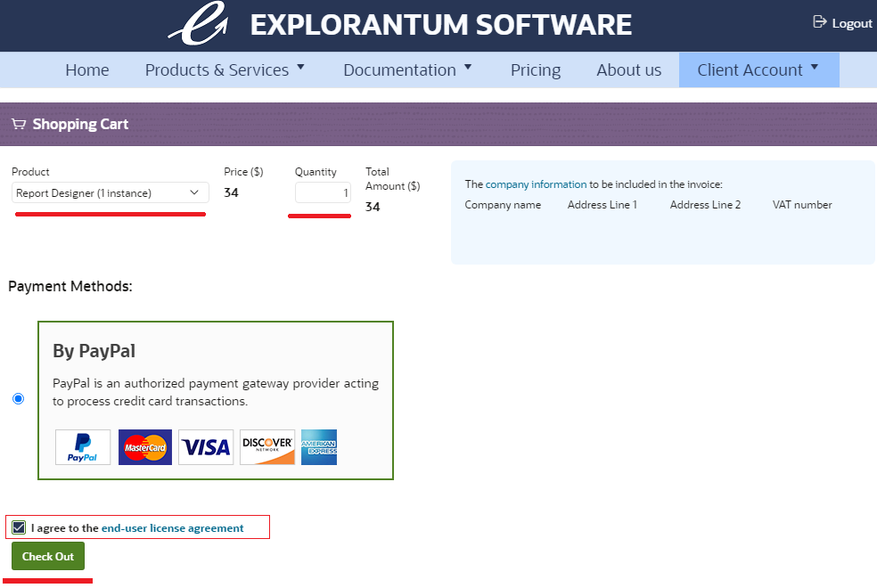Open the Product dropdown list
Image resolution: width=877 pixels, height=588 pixels.
[111, 192]
